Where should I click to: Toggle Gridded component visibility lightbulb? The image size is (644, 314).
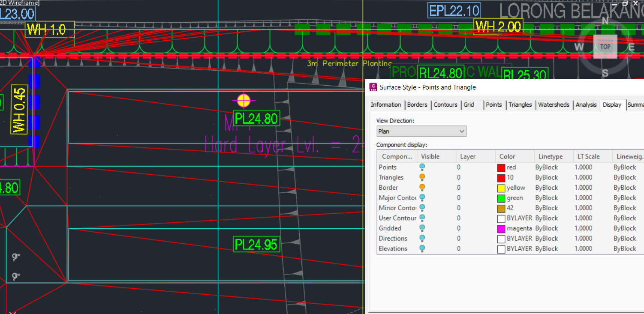pyautogui.click(x=422, y=228)
